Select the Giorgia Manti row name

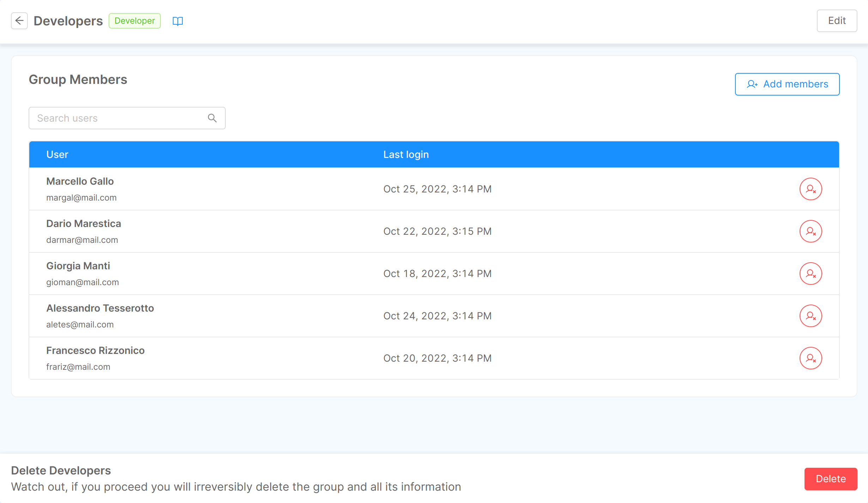pyautogui.click(x=78, y=266)
